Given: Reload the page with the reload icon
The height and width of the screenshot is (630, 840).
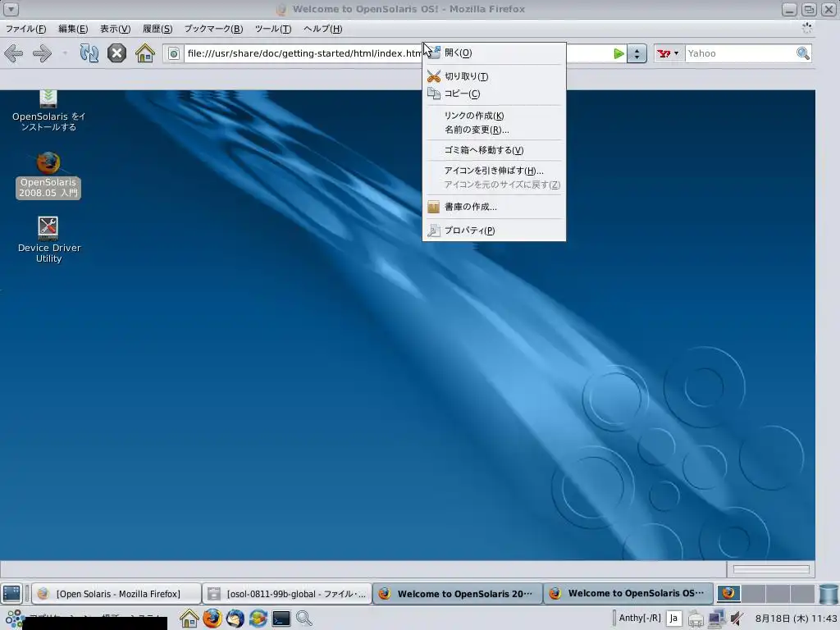Looking at the screenshot, I should [x=89, y=53].
